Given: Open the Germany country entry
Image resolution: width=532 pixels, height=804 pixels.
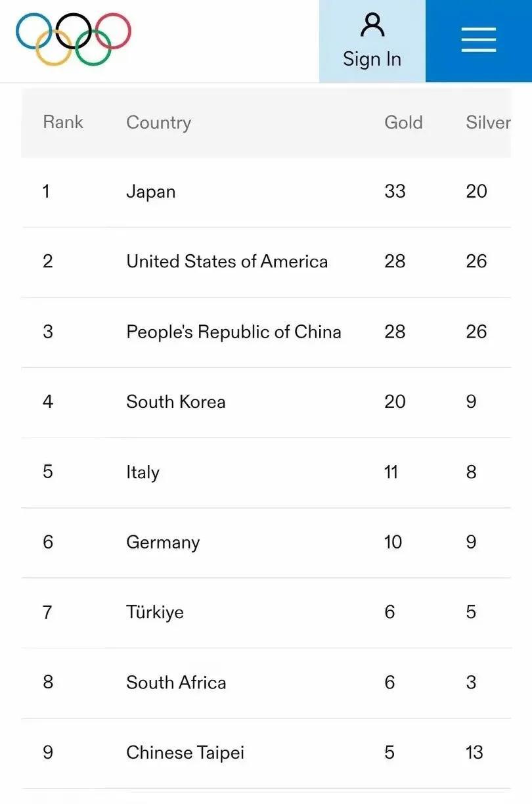Looking at the screenshot, I should (x=163, y=543).
